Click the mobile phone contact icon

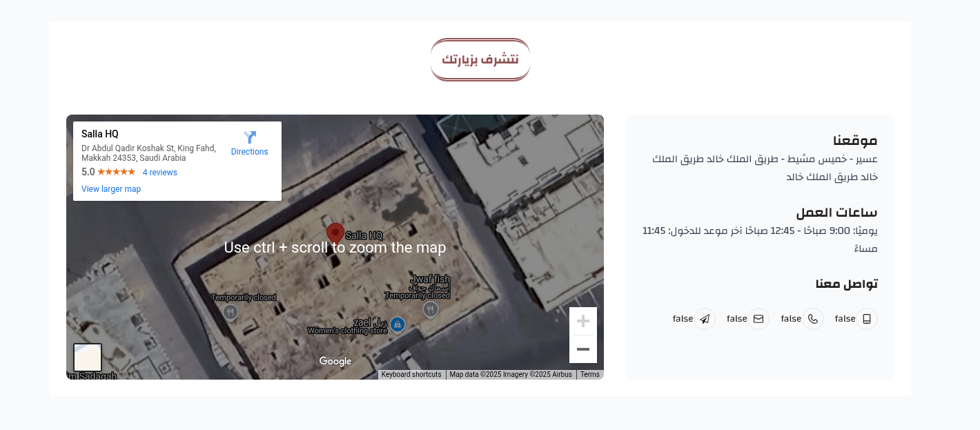[867, 319]
